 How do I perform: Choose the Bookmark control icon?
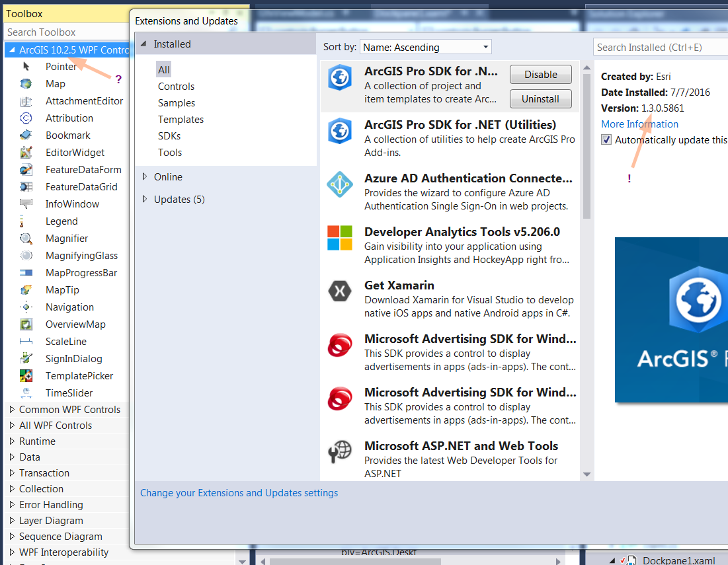click(26, 135)
